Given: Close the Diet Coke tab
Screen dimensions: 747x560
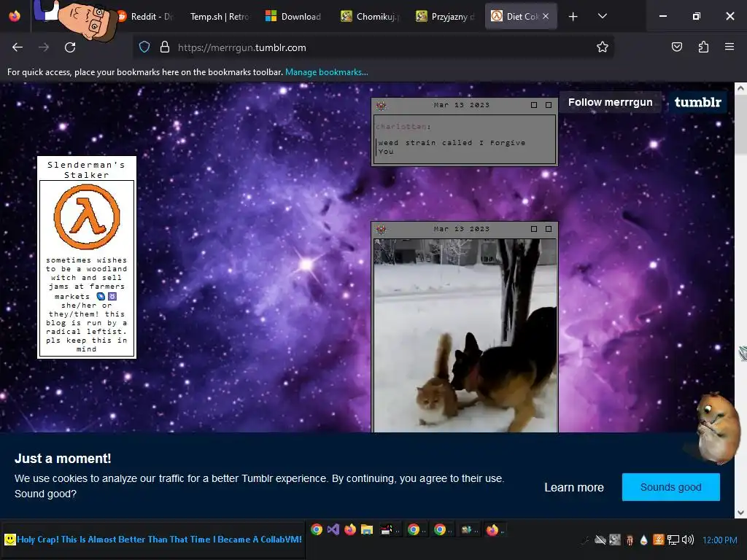Looking at the screenshot, I should (546, 16).
